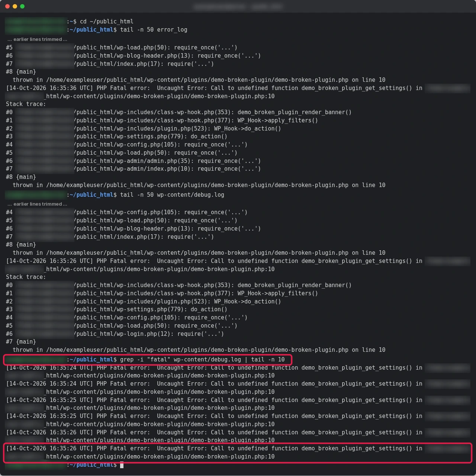Click the wp-admin/index.php(10) stack frame
The image size is (476, 476).
133,169
